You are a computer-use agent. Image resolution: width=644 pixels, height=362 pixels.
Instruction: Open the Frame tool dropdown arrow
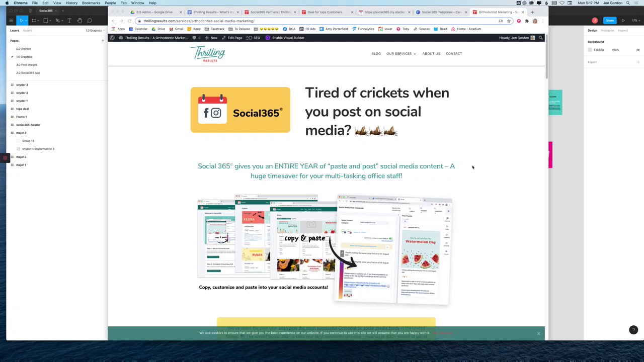pos(38,21)
